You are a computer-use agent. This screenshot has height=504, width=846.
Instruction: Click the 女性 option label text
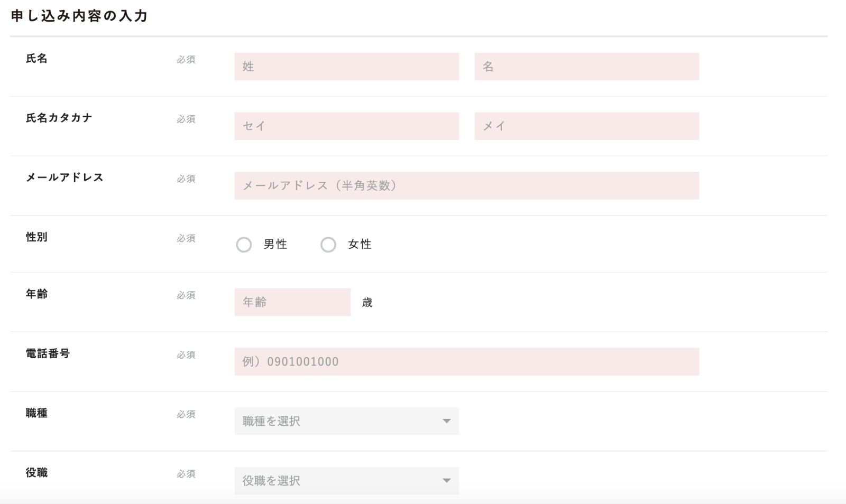[x=360, y=244]
